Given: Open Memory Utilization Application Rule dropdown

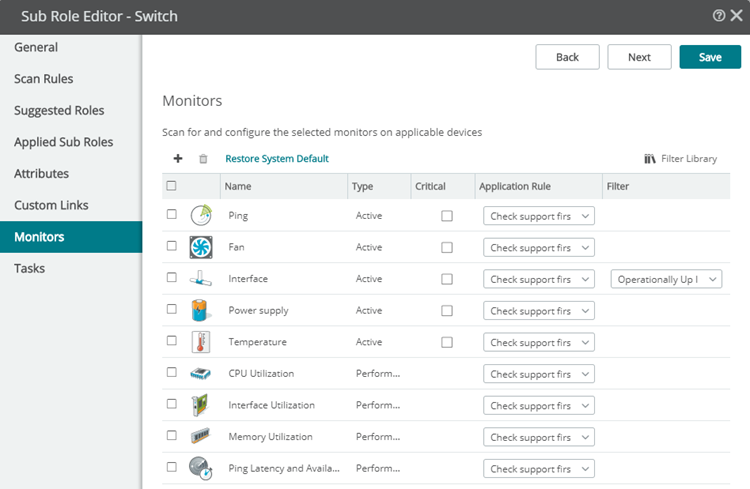Looking at the screenshot, I should (x=539, y=437).
